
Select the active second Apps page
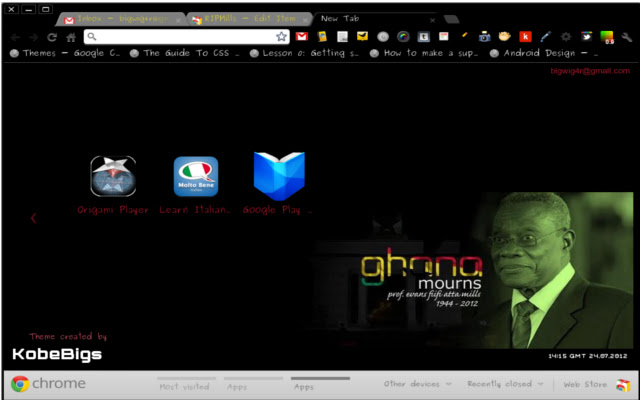coord(320,384)
